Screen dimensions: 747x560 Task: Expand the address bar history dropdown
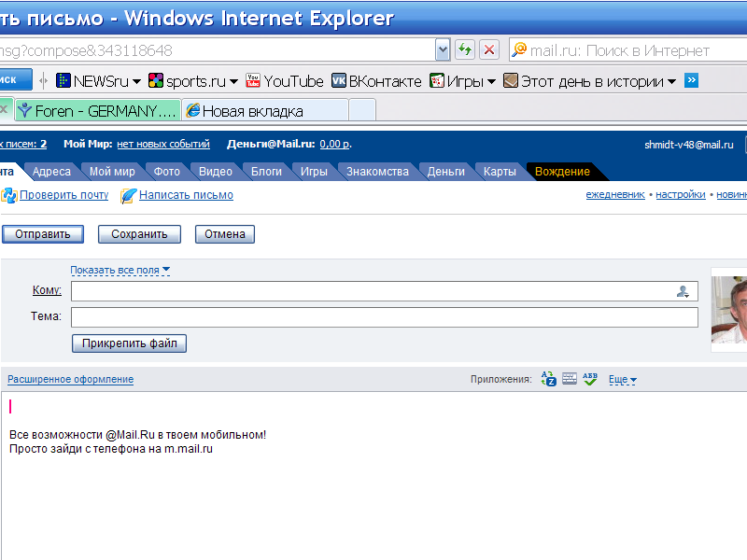point(443,49)
